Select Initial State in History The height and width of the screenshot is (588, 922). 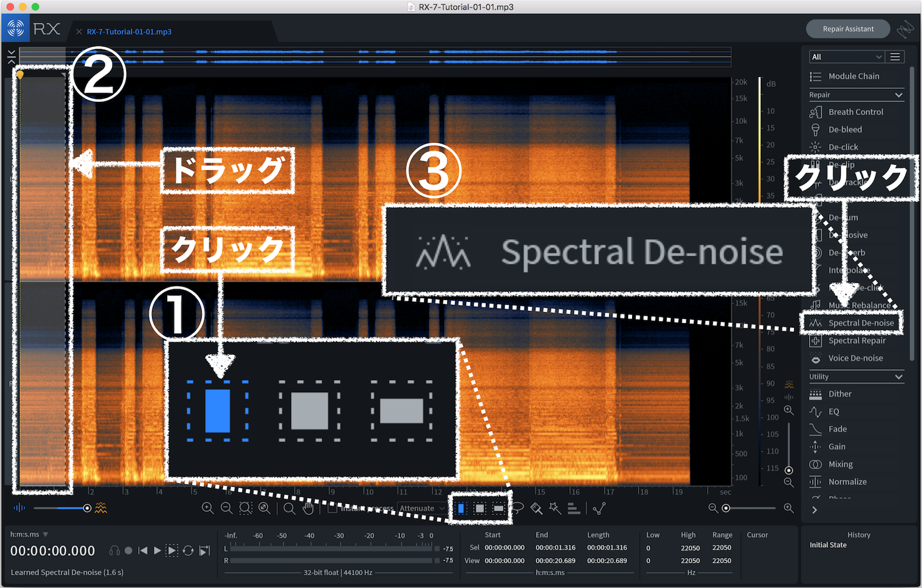[x=828, y=545]
